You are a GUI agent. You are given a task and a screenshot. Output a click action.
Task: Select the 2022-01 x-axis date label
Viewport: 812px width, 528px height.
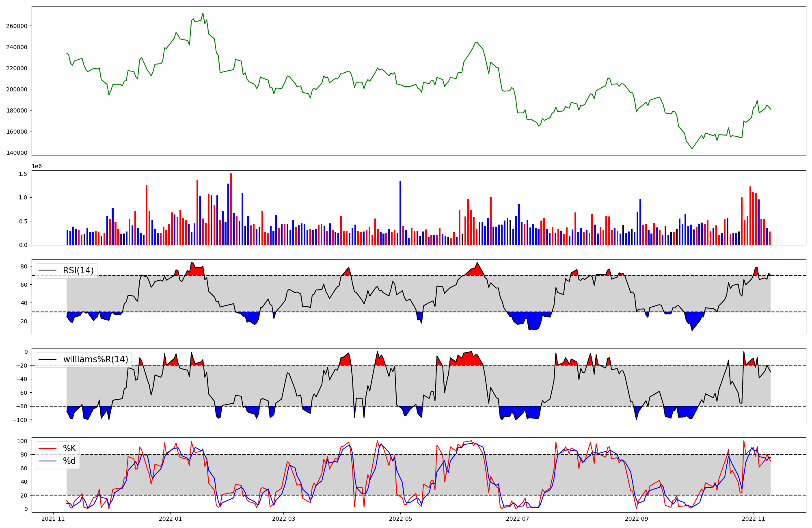tap(171, 519)
